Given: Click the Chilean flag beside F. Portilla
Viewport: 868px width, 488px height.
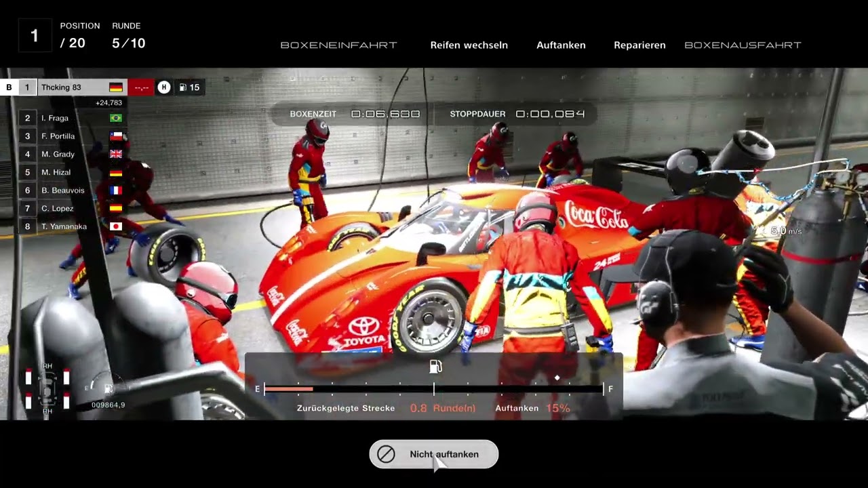Looking at the screenshot, I should [116, 136].
